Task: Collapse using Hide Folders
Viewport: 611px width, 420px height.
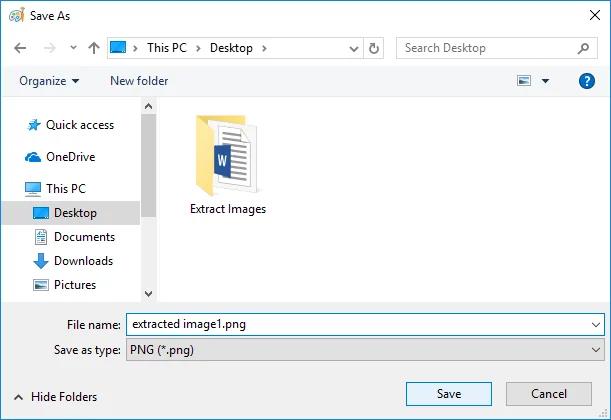Action: [x=55, y=397]
